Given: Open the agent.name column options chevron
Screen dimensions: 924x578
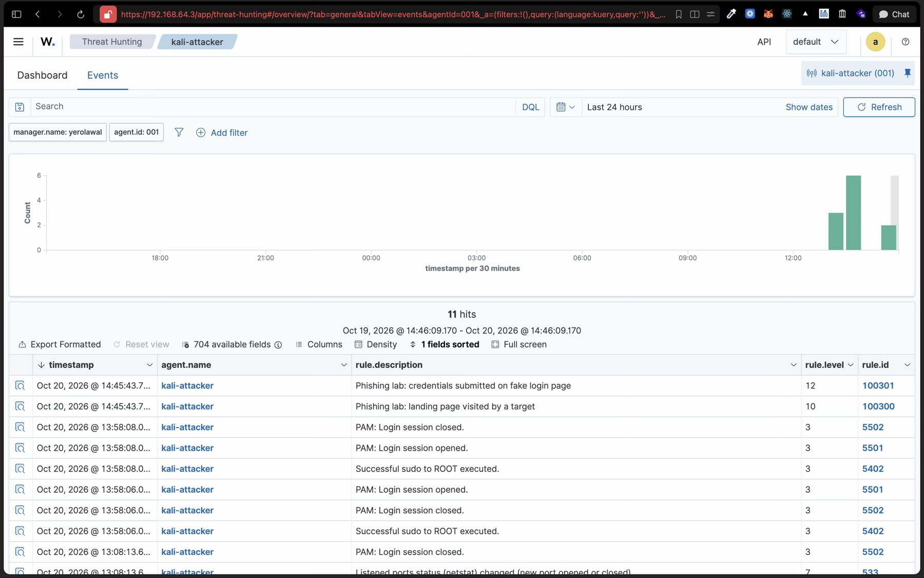Looking at the screenshot, I should tap(343, 365).
